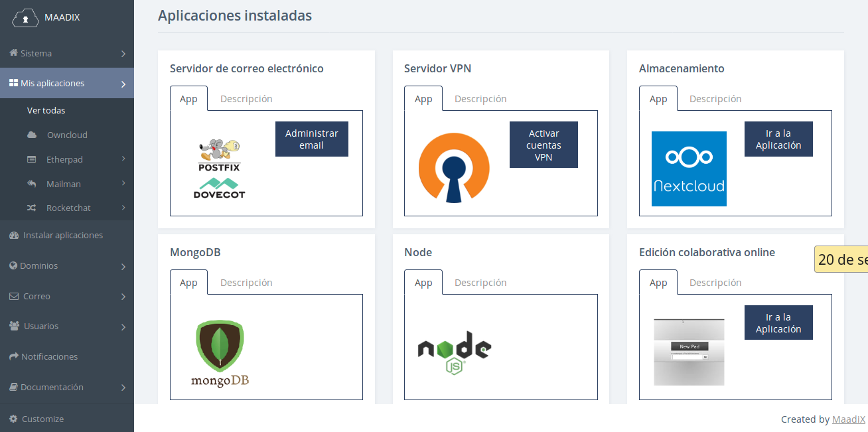Open the MaadiX footer link

[x=848, y=419]
